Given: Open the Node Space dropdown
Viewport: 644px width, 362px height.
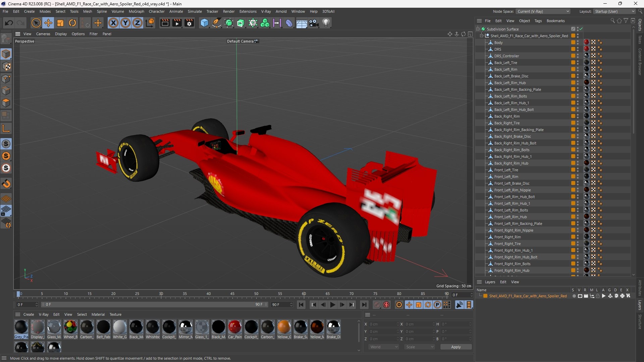Looking at the screenshot, I should (543, 11).
